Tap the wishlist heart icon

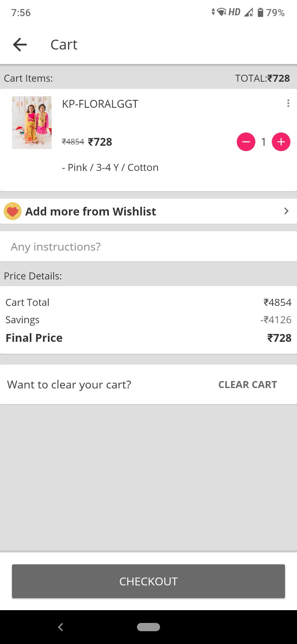tap(13, 211)
